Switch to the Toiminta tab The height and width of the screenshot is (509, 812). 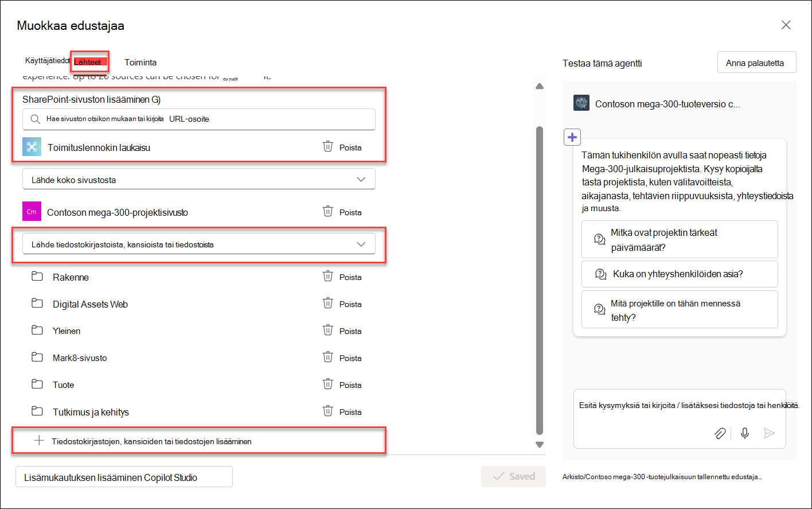click(x=140, y=63)
